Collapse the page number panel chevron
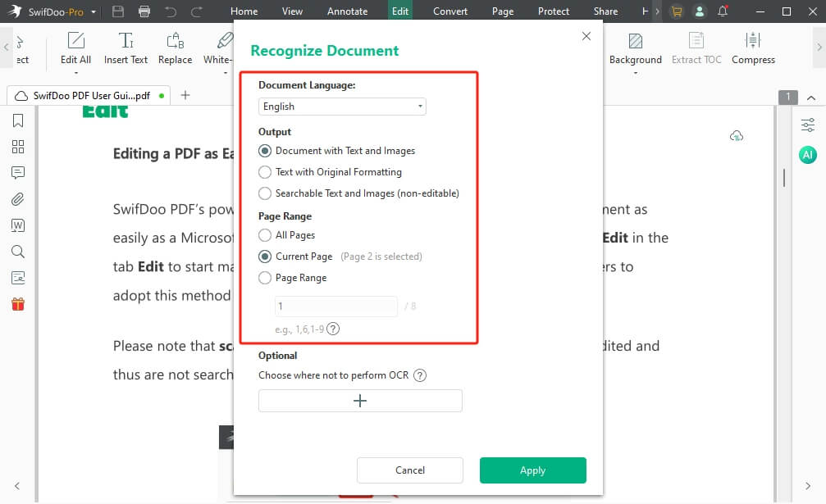 [x=811, y=98]
